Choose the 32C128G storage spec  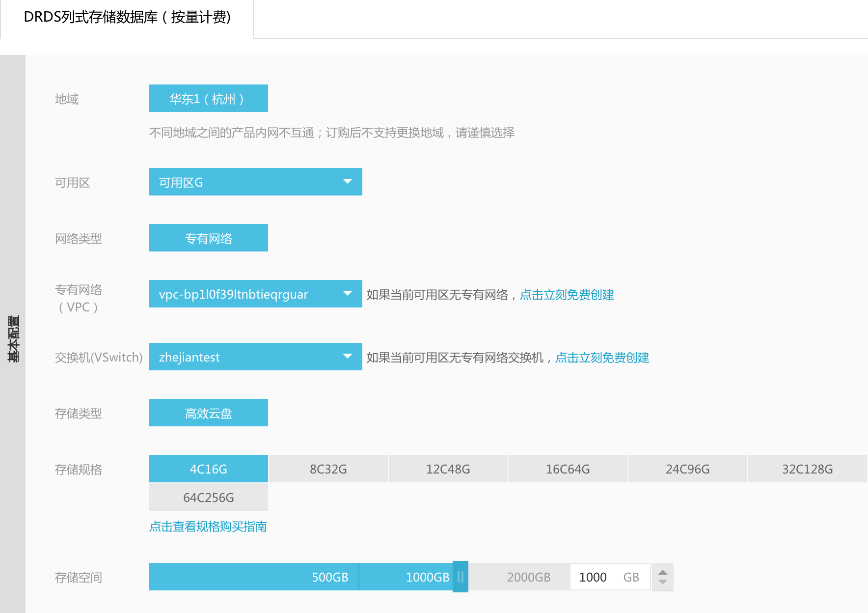808,469
